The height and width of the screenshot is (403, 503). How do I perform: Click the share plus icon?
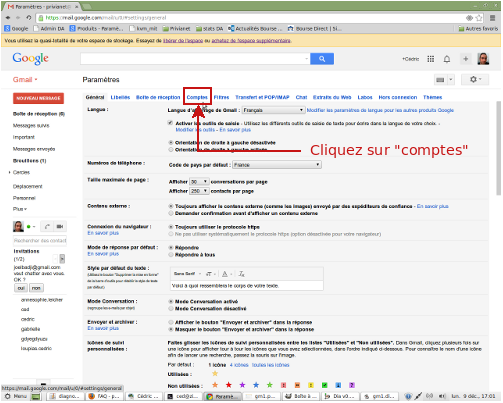465,59
